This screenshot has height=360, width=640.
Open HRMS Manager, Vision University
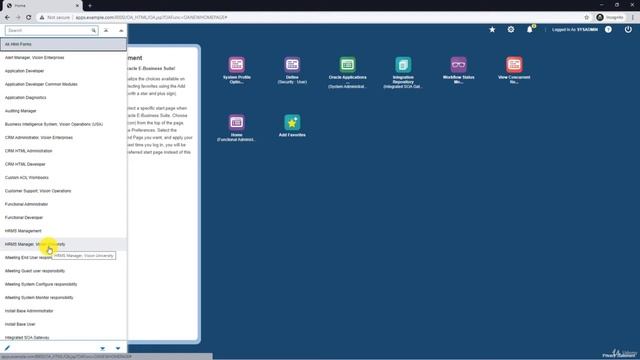click(x=63, y=244)
